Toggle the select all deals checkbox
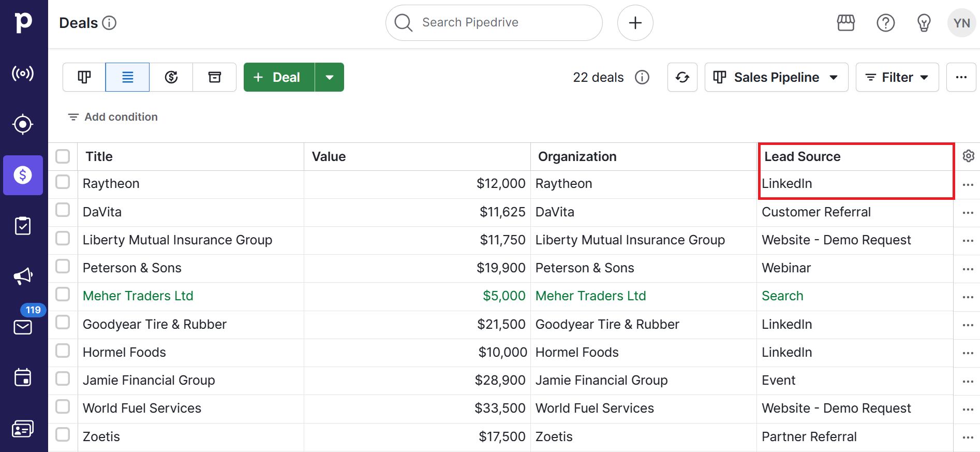980x452 pixels. [63, 156]
